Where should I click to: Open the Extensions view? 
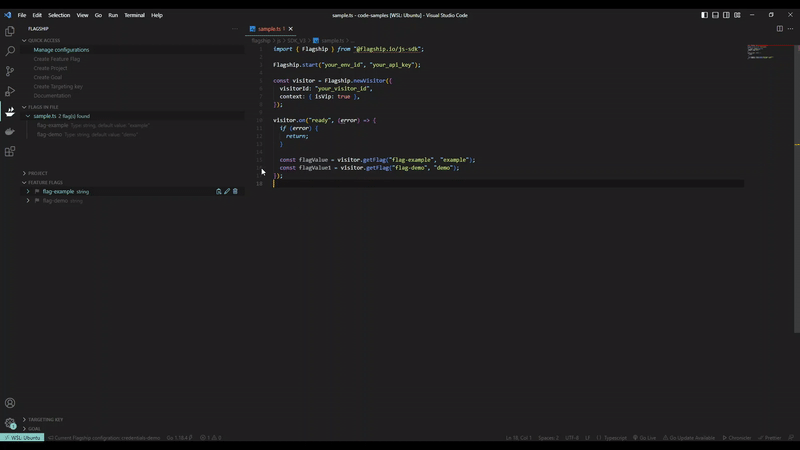point(10,152)
